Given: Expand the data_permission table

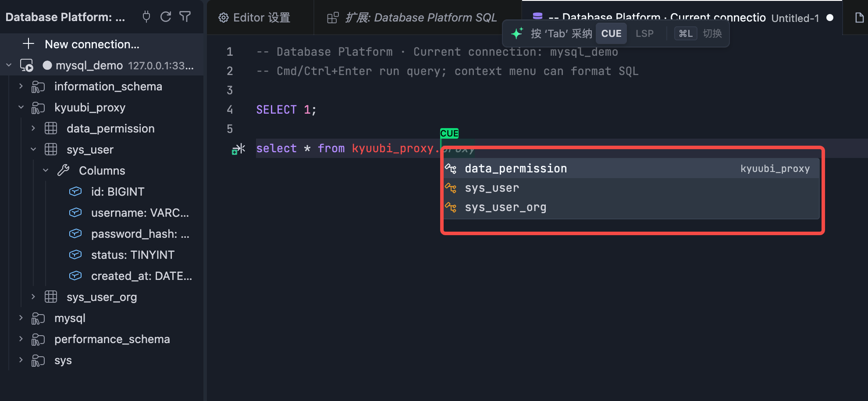Looking at the screenshot, I should coord(33,129).
